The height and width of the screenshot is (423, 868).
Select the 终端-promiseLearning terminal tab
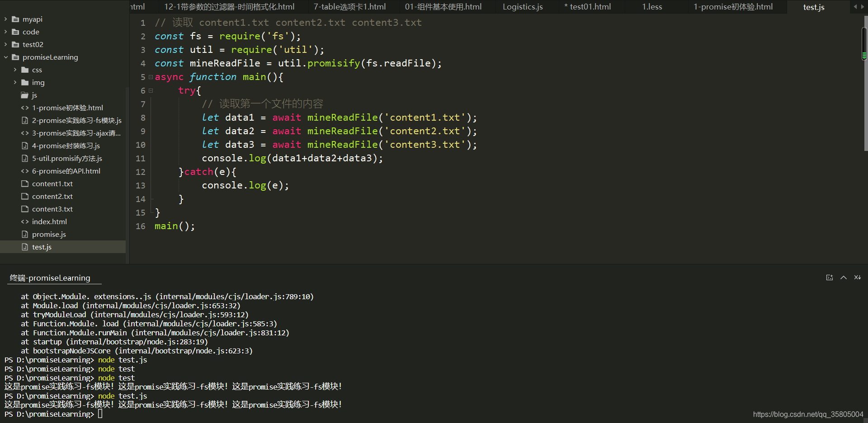click(x=50, y=278)
